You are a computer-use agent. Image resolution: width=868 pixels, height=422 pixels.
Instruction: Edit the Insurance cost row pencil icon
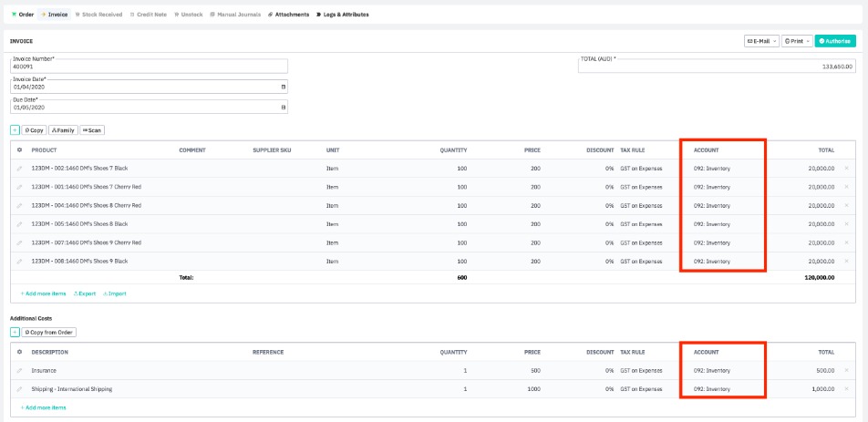click(x=19, y=371)
